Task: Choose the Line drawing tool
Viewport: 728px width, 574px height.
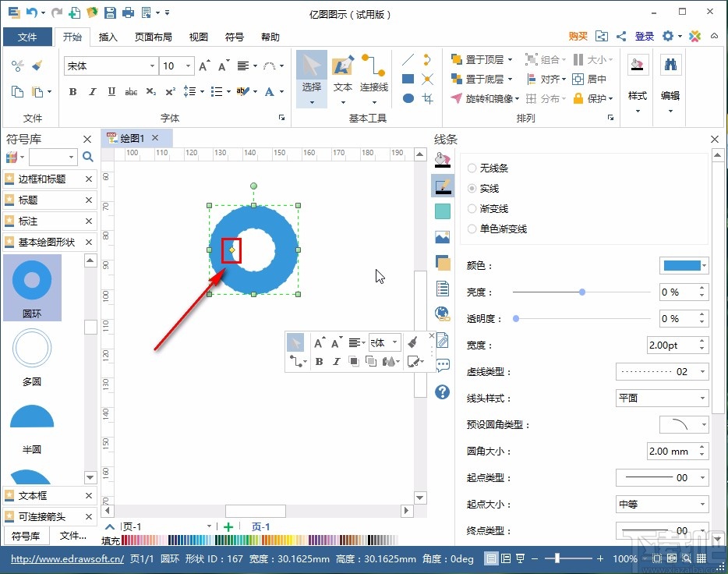Action: (x=408, y=59)
